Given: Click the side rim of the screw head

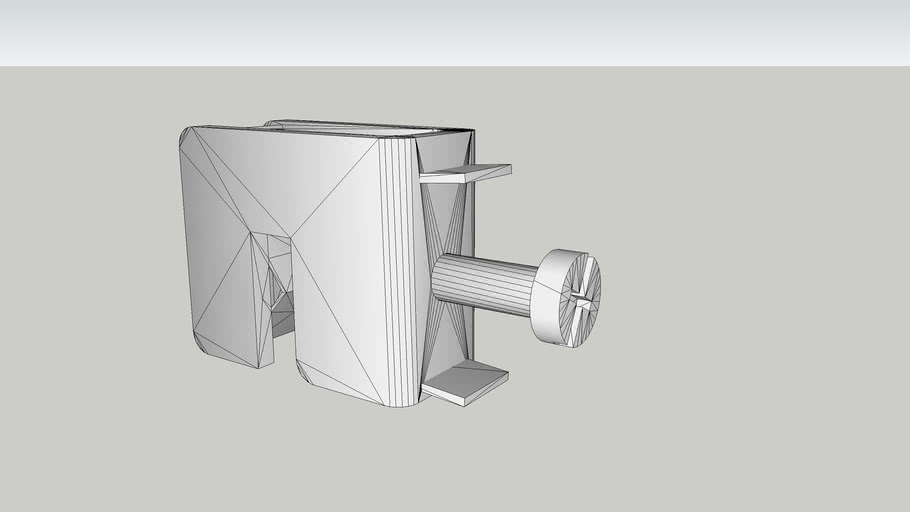Looking at the screenshot, I should click(548, 299).
